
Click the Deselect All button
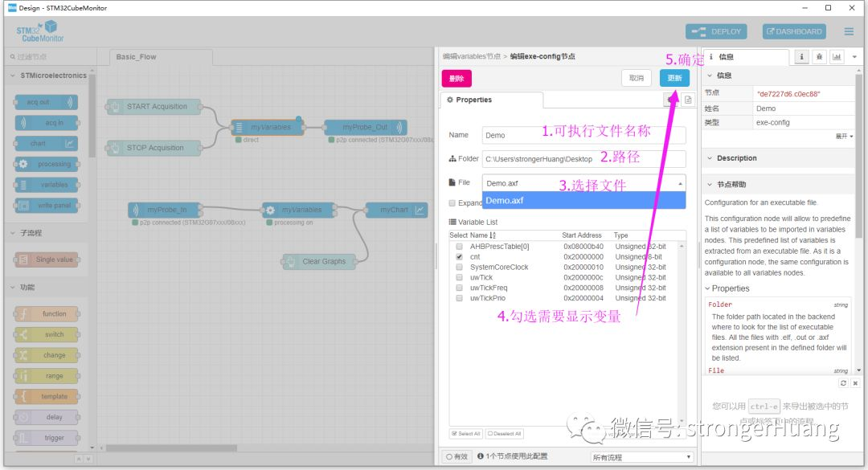504,434
